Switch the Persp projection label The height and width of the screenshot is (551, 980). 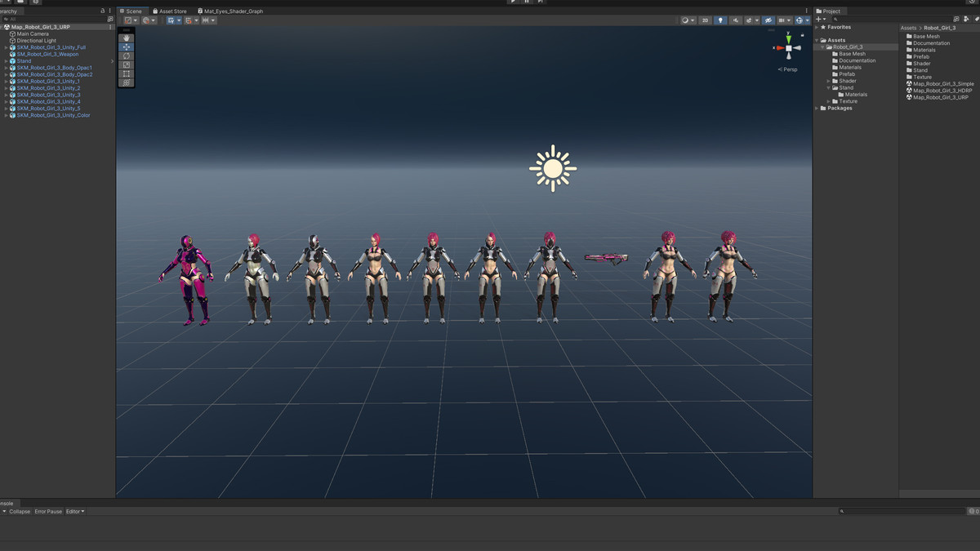pyautogui.click(x=788, y=69)
